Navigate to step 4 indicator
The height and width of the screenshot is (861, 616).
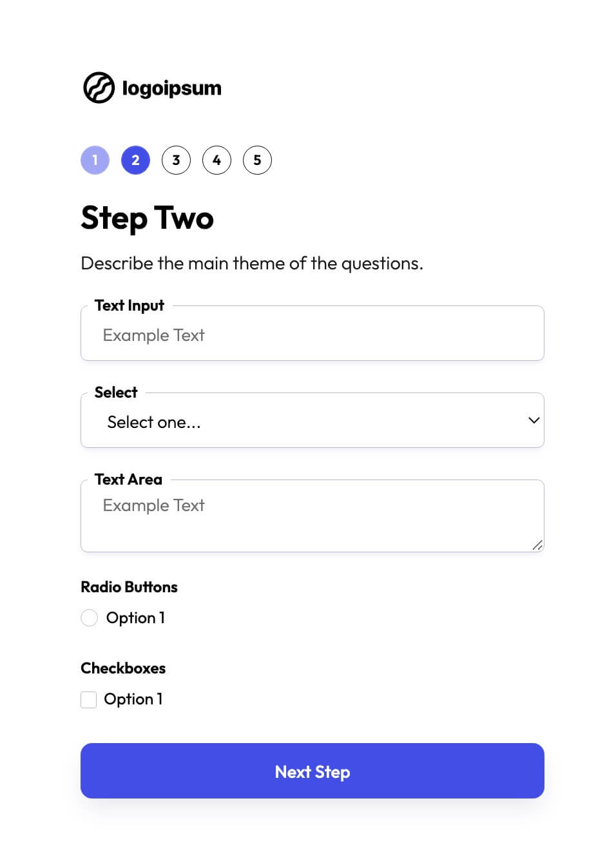click(217, 160)
